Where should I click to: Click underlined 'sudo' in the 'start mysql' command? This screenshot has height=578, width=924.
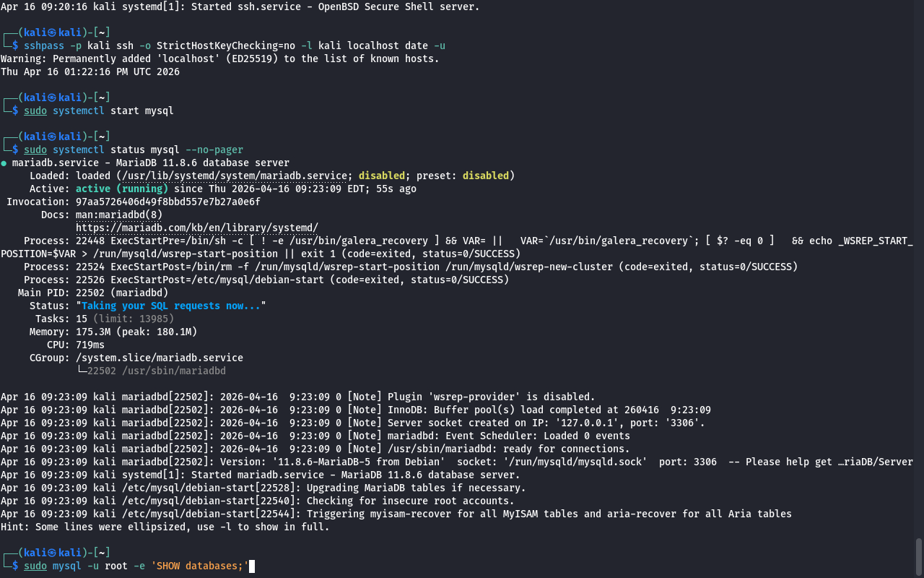35,111
